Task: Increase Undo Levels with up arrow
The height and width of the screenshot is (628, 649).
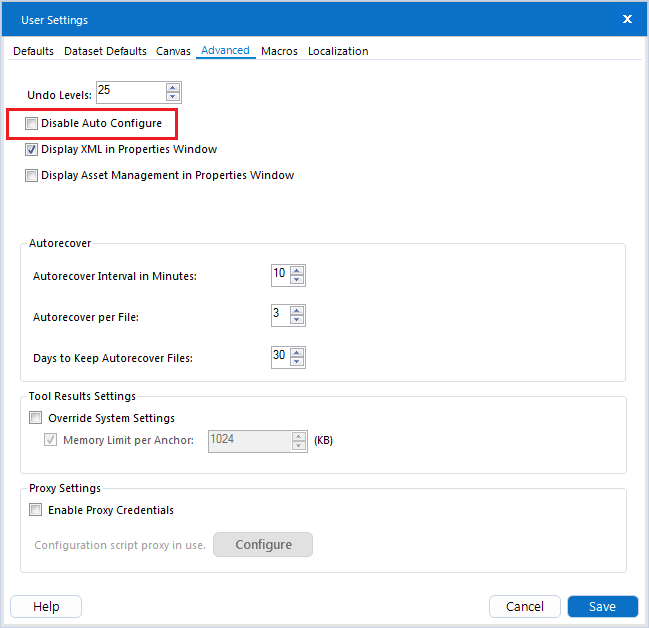Action: pos(174,87)
